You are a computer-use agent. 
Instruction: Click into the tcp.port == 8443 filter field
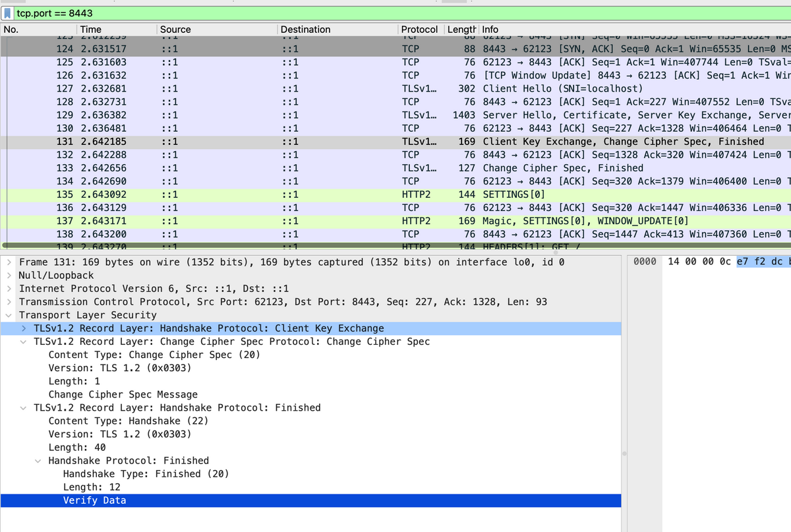click(x=402, y=13)
